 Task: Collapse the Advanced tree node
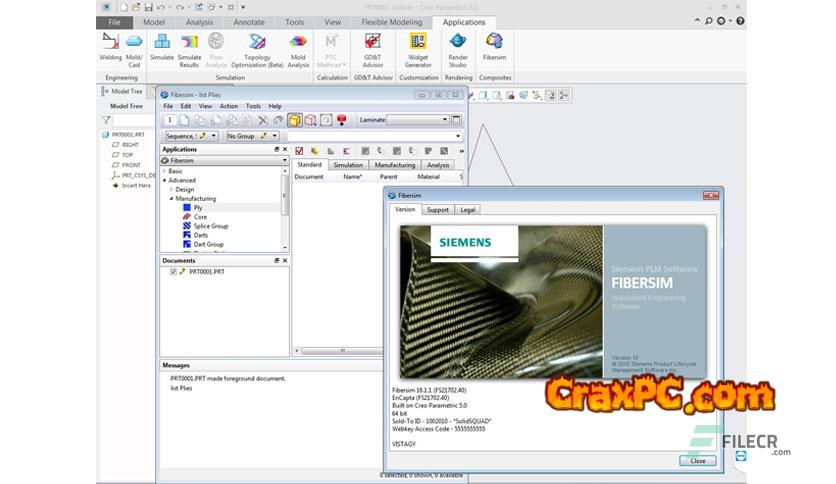165,180
